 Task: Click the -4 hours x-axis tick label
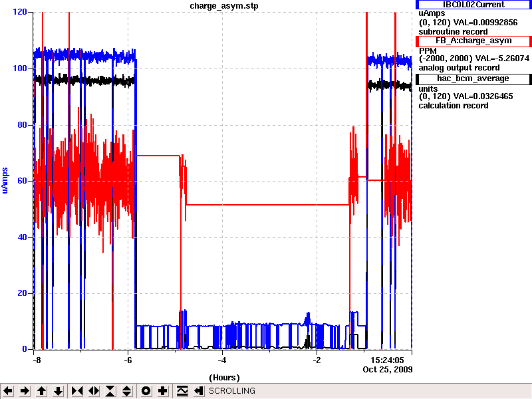221,360
